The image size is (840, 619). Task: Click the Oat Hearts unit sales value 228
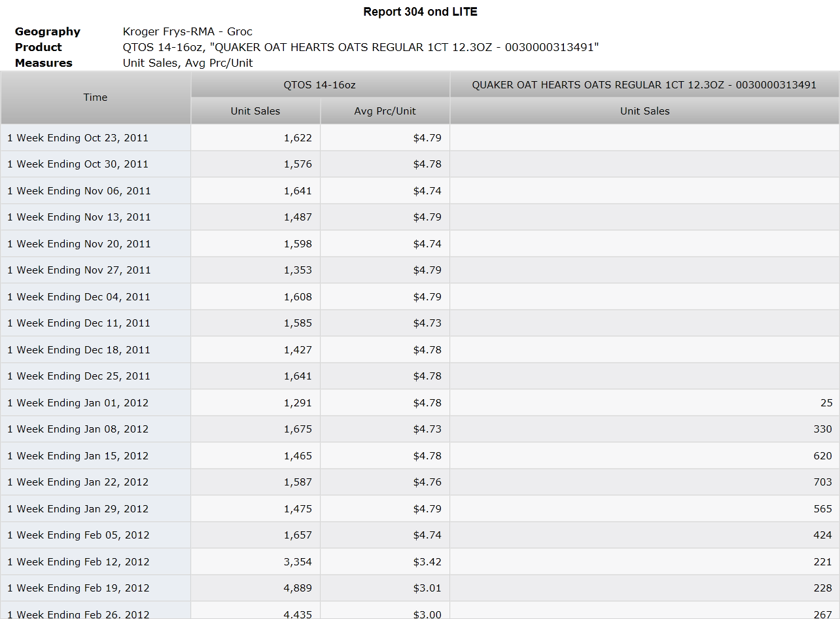tap(823, 588)
